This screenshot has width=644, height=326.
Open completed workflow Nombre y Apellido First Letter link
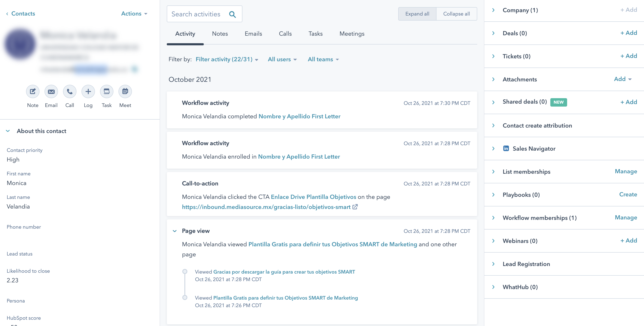point(299,116)
